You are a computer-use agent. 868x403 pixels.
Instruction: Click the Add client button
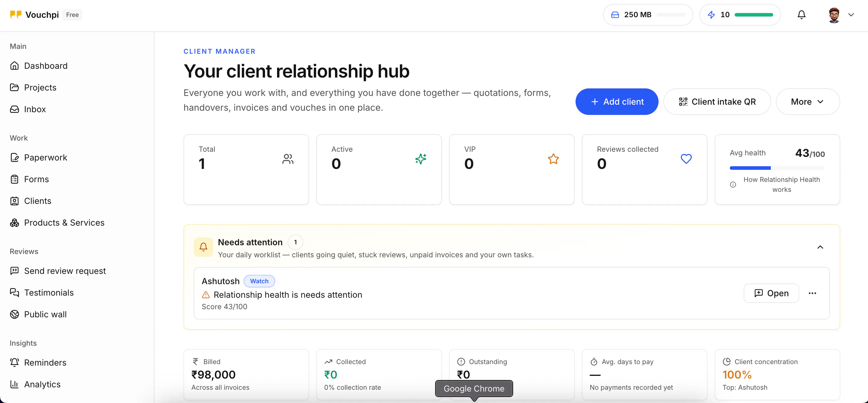[617, 102]
